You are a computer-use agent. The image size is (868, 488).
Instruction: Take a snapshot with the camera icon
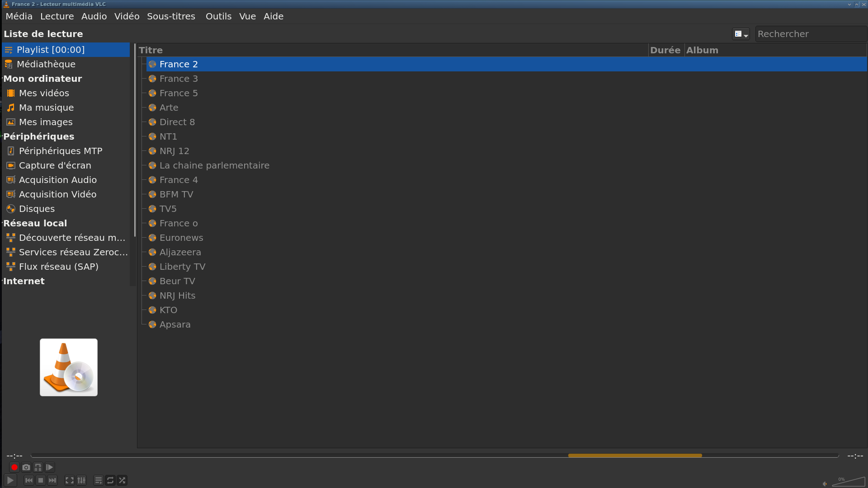pos(26,467)
